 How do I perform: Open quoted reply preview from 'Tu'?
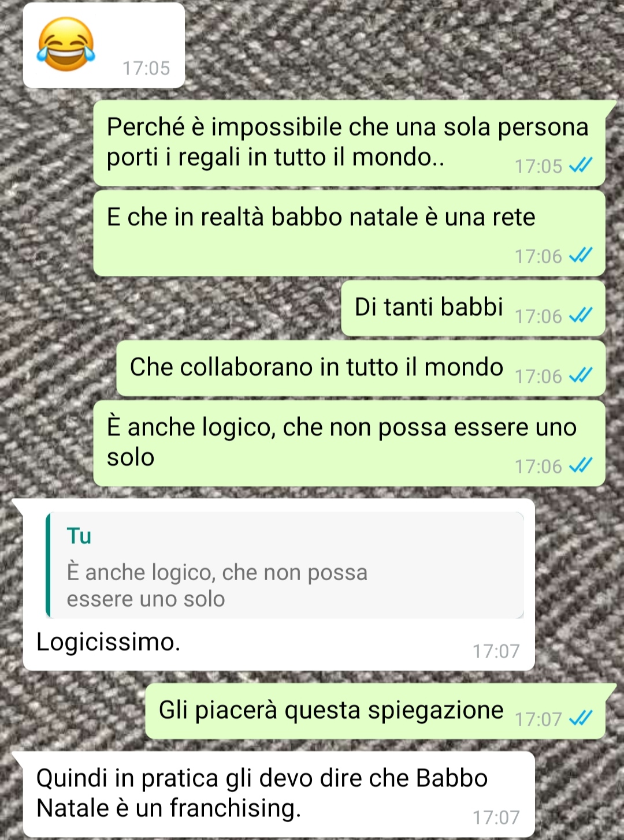coord(285,565)
